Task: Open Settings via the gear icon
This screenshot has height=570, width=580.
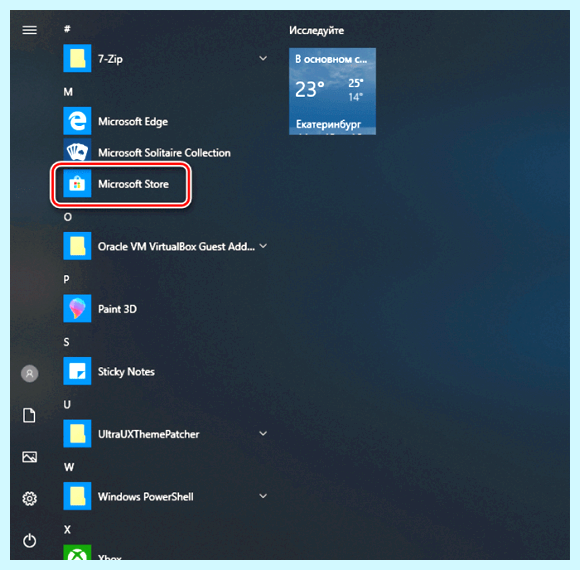Action: point(30,499)
